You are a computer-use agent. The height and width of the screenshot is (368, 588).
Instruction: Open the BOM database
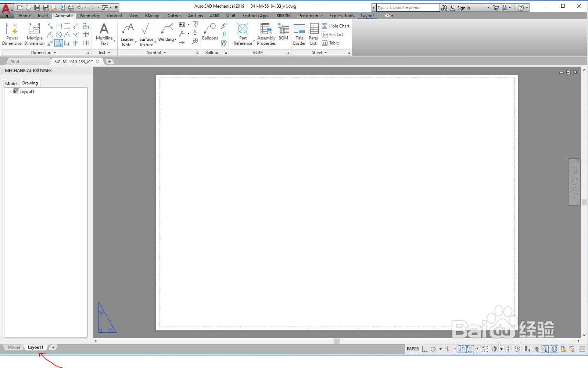pyautogui.click(x=283, y=32)
